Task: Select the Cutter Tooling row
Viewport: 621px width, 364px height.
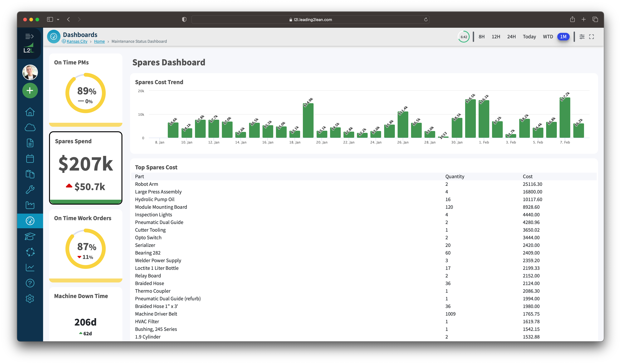Action: 364,230
